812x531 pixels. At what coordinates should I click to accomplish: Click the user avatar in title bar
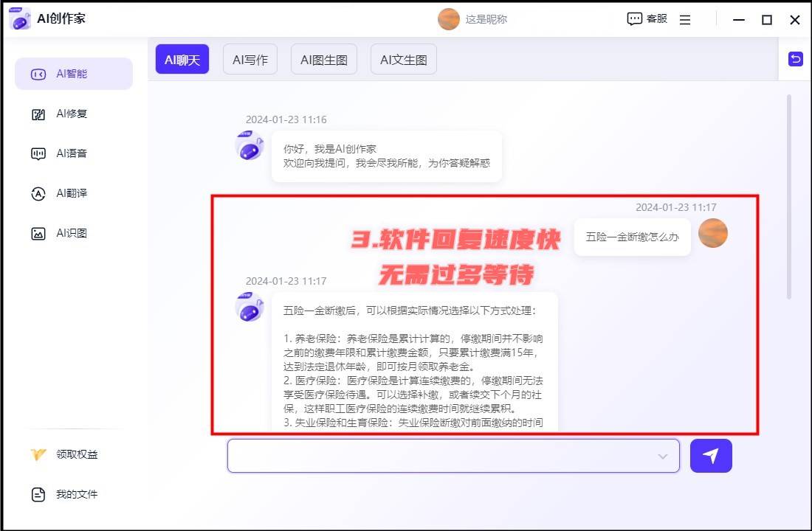pos(448,19)
